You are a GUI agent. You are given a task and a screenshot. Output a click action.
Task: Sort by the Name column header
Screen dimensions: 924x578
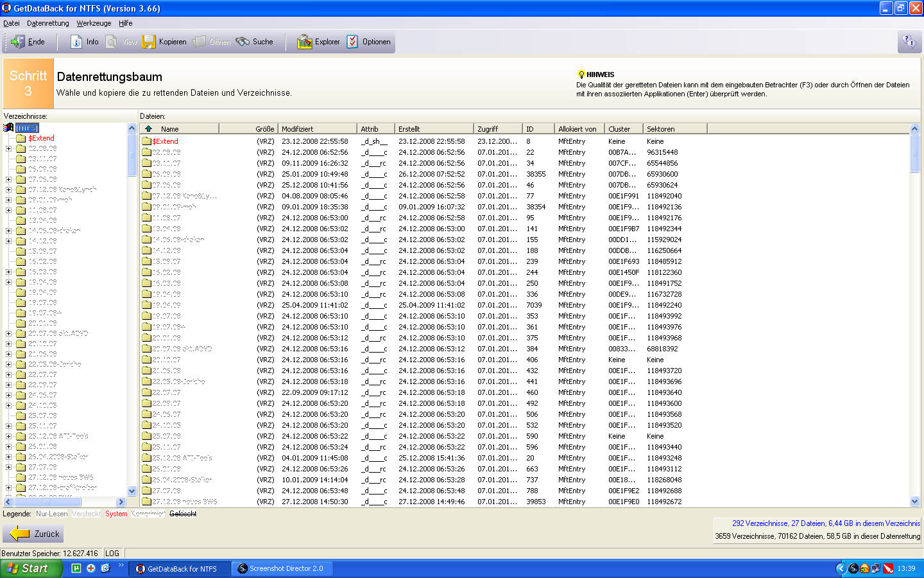180,128
